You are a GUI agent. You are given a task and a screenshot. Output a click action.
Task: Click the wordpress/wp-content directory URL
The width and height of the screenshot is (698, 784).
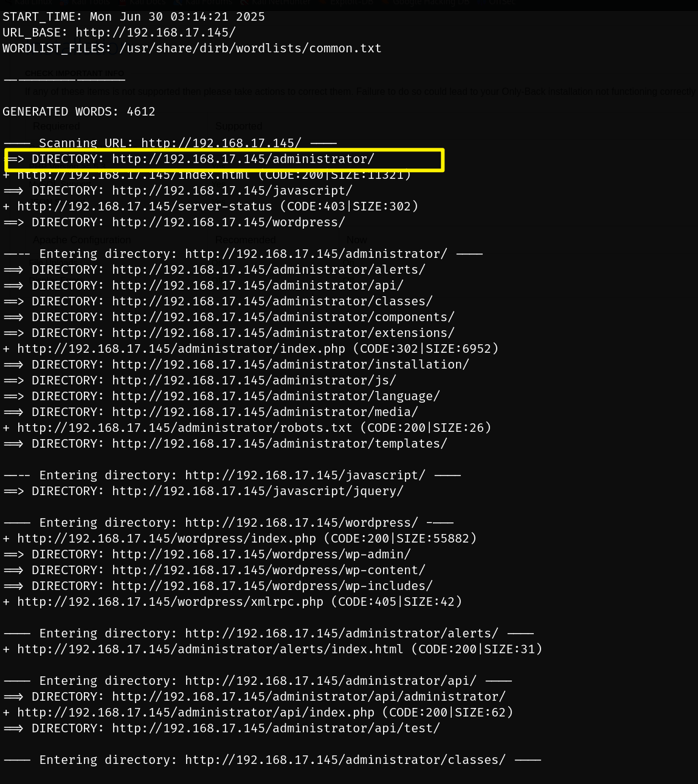(x=268, y=571)
